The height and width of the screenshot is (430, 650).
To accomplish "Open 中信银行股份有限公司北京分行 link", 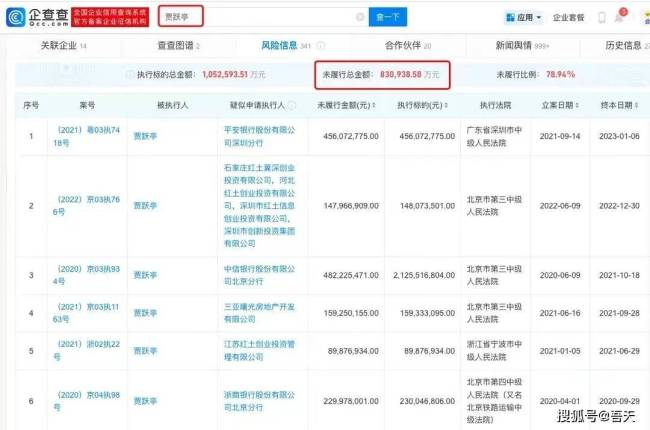I will [x=260, y=275].
